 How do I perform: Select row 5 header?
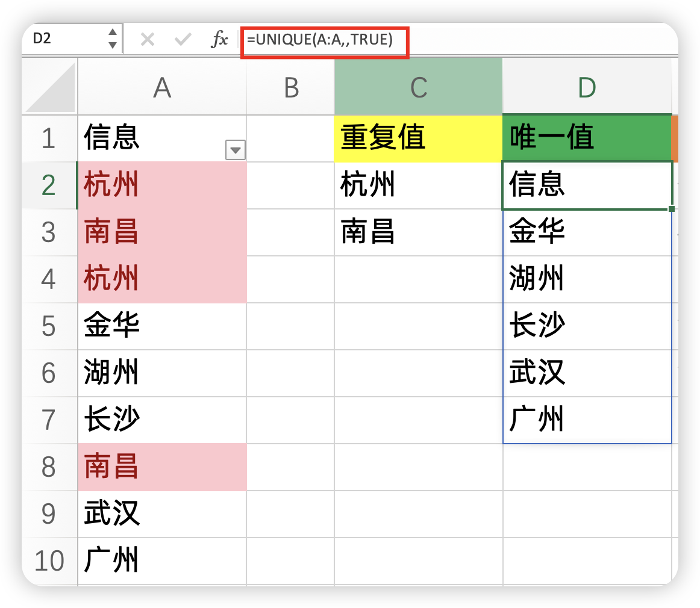pyautogui.click(x=49, y=326)
